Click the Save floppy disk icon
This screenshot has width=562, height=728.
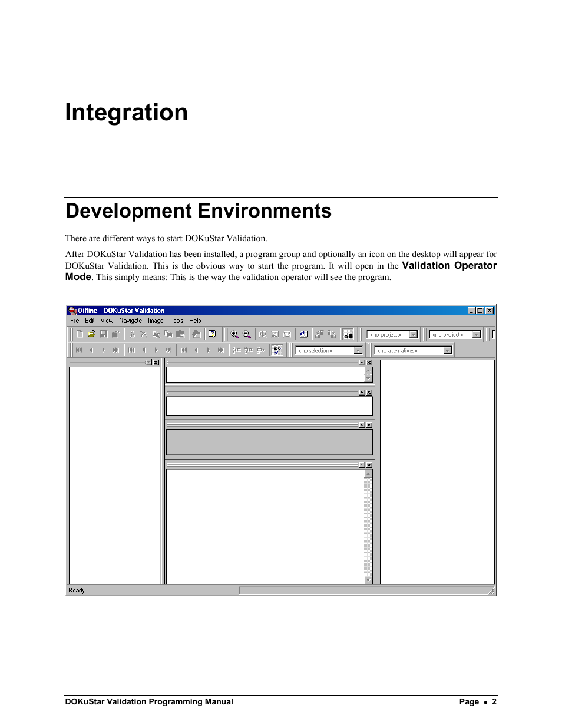[104, 334]
